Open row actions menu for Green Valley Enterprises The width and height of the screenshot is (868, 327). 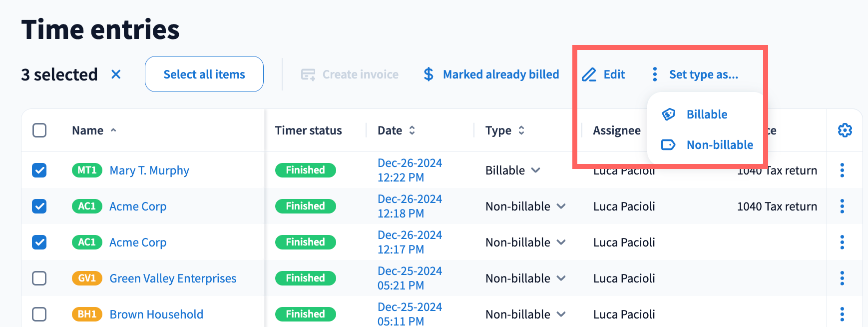tap(842, 278)
